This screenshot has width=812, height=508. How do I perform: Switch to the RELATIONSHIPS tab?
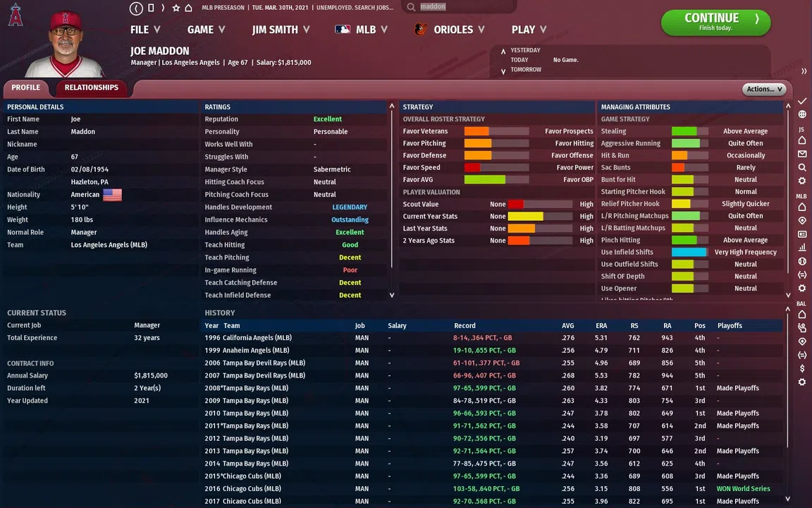[x=92, y=87]
